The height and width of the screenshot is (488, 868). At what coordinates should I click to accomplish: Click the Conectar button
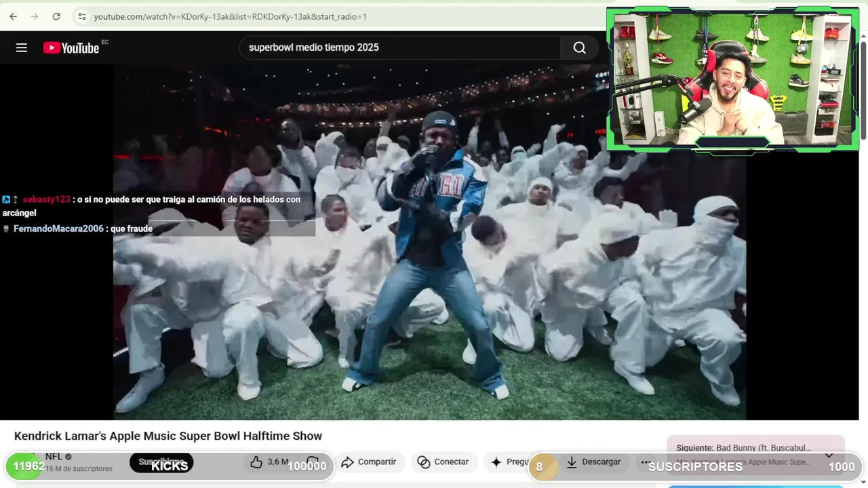pos(443,462)
